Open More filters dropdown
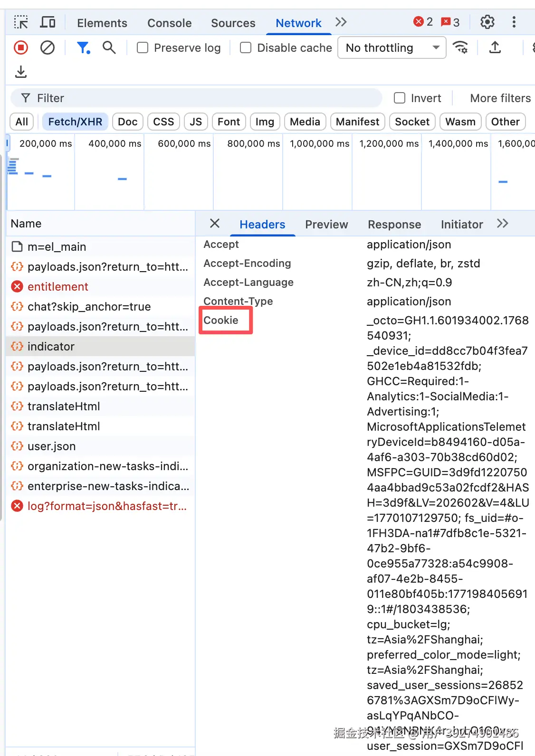This screenshot has width=535, height=756. 500,98
